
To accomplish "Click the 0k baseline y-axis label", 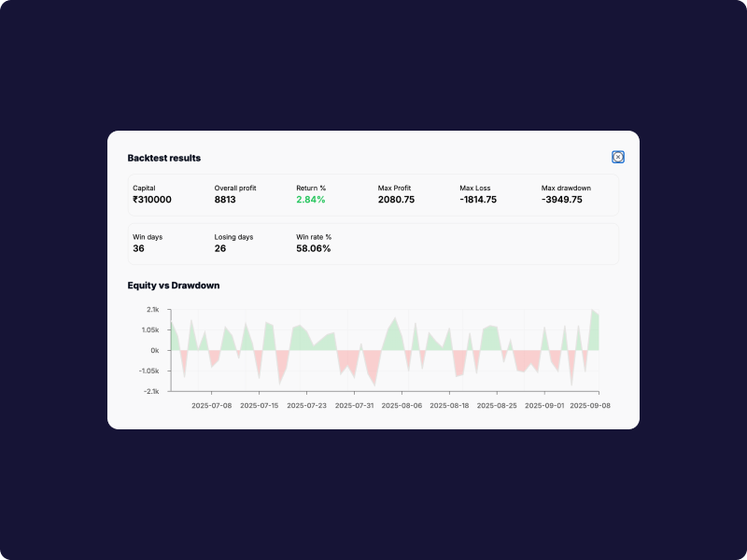I will point(154,350).
